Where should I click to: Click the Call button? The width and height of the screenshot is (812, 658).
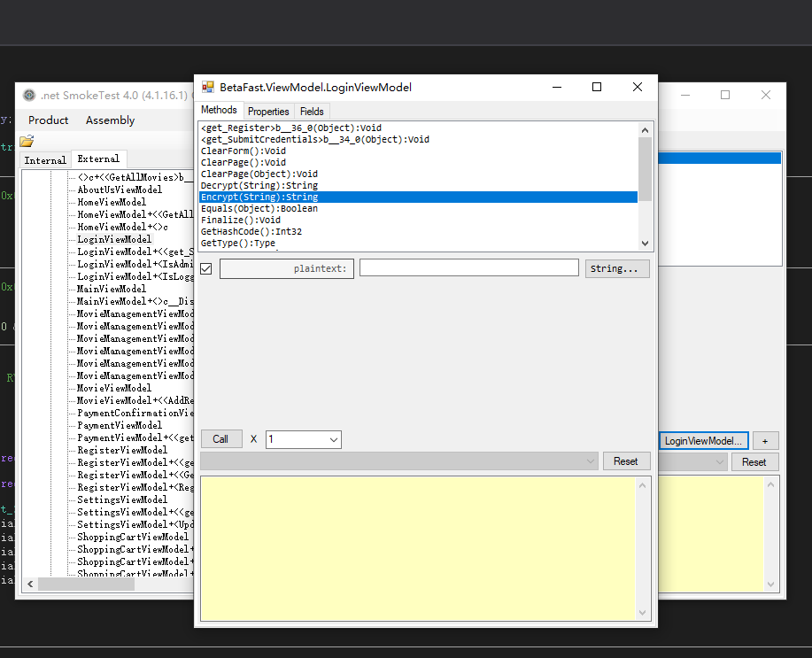click(220, 439)
